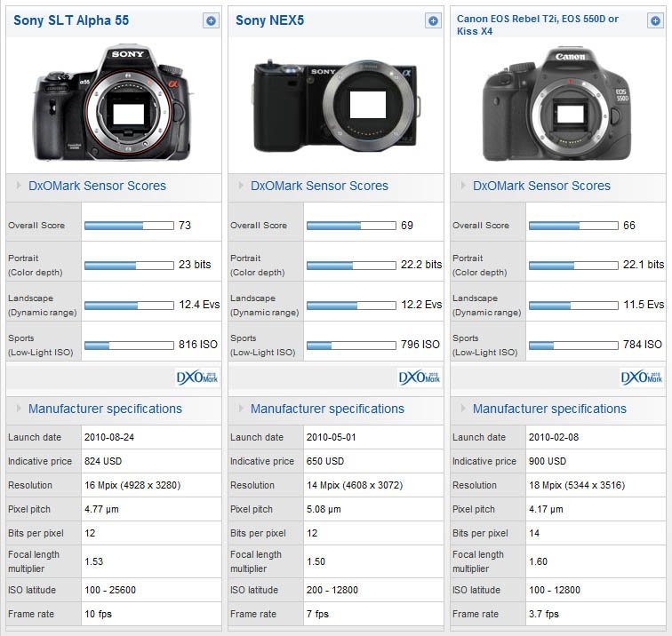Click Manufacturer specifications heading under Sony Alpha 55
Viewport: 672px width, 636px height.
tap(105, 409)
